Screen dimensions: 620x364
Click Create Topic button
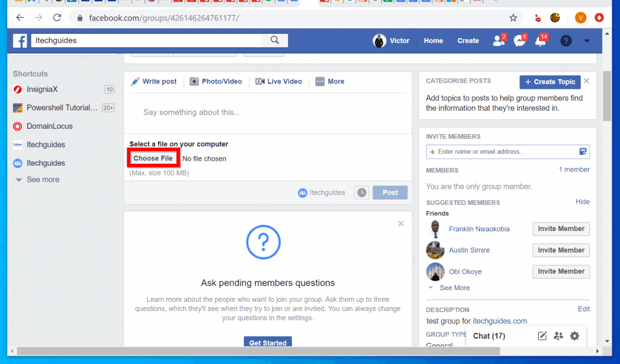click(550, 82)
